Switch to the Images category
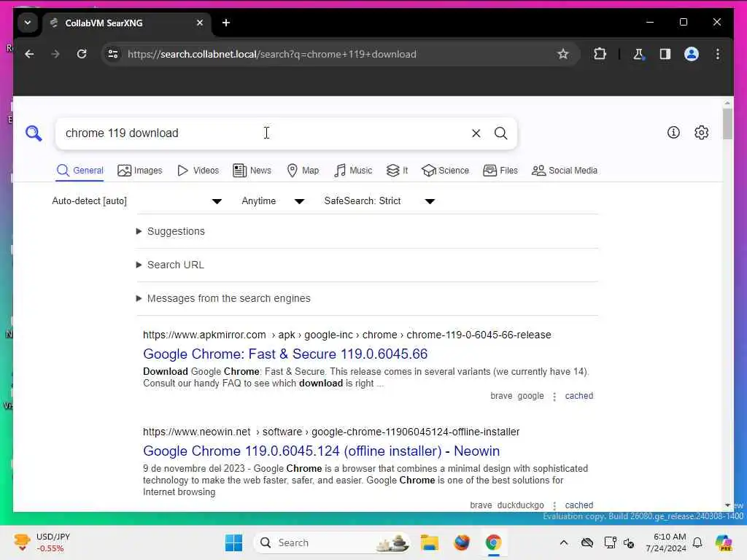The image size is (747, 560). [140, 171]
